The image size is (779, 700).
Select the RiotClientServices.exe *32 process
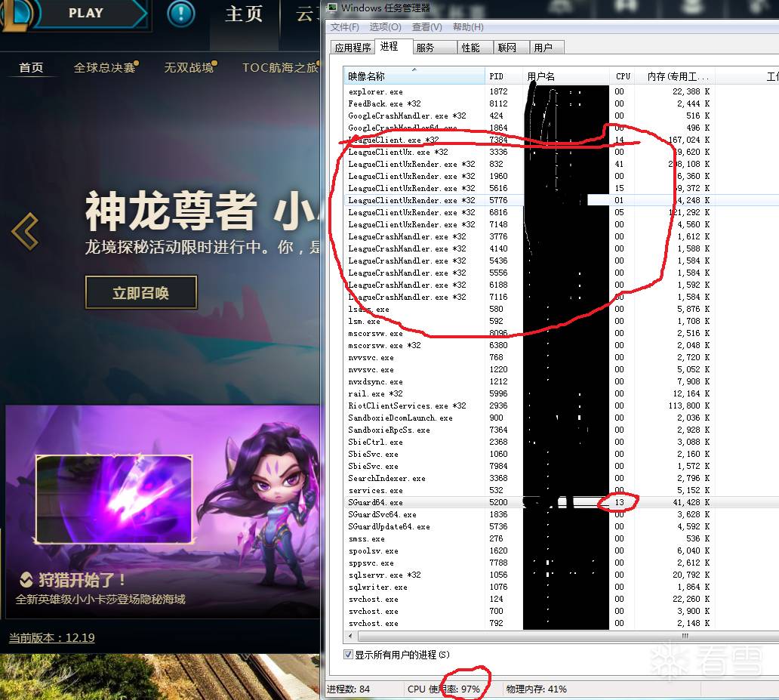click(562, 406)
